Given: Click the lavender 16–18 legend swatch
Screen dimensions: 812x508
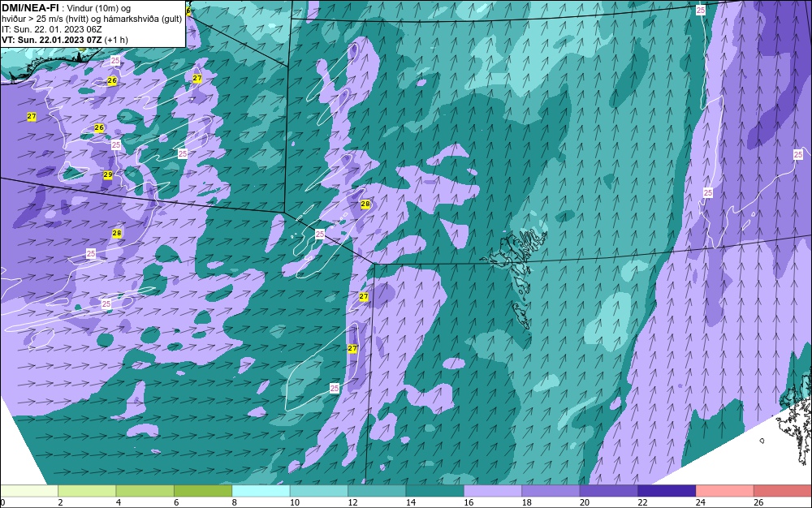Looking at the screenshot, I should (x=493, y=491).
